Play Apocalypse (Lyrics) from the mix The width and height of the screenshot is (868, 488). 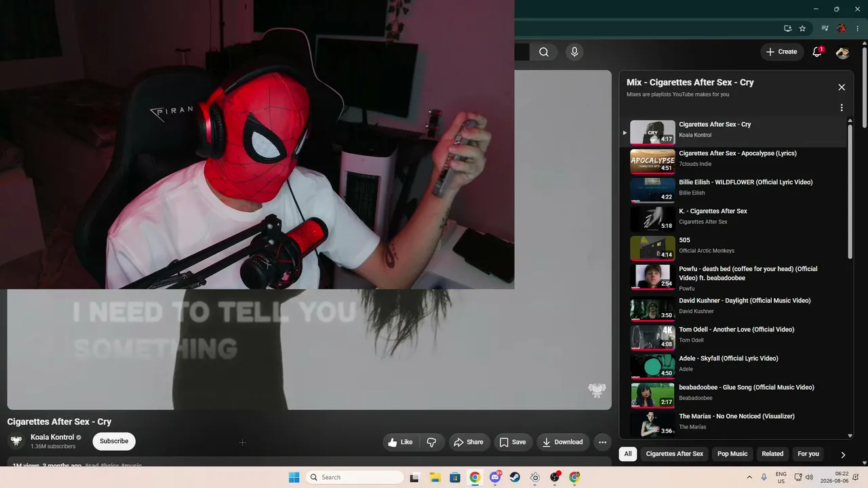click(738, 154)
